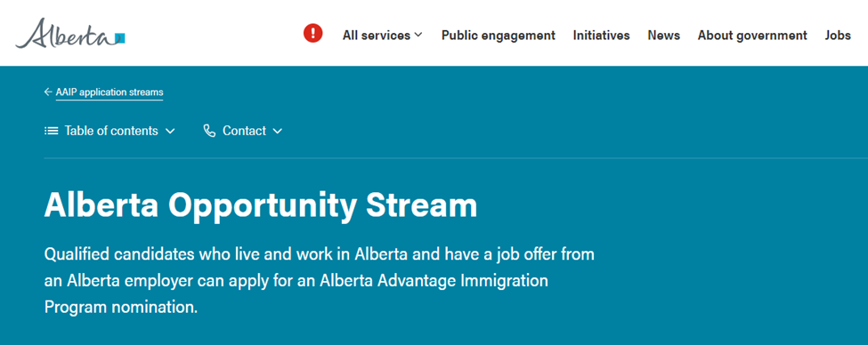Follow the AAIP application streams link
868x345 pixels.
110,92
